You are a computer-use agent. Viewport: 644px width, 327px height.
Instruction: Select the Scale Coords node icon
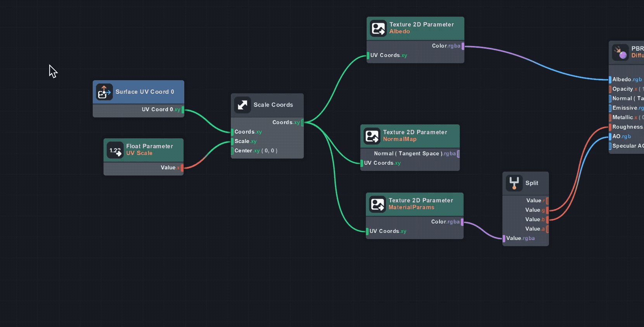pyautogui.click(x=242, y=105)
